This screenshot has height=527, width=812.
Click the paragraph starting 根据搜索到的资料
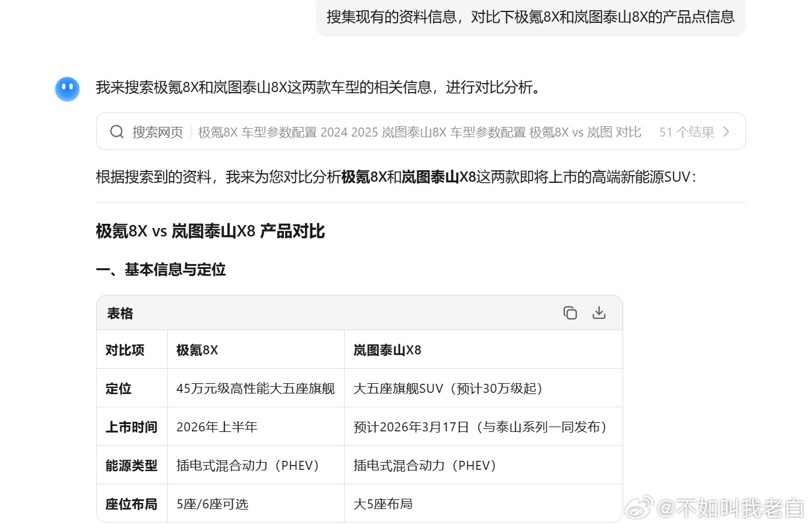pyautogui.click(x=396, y=177)
